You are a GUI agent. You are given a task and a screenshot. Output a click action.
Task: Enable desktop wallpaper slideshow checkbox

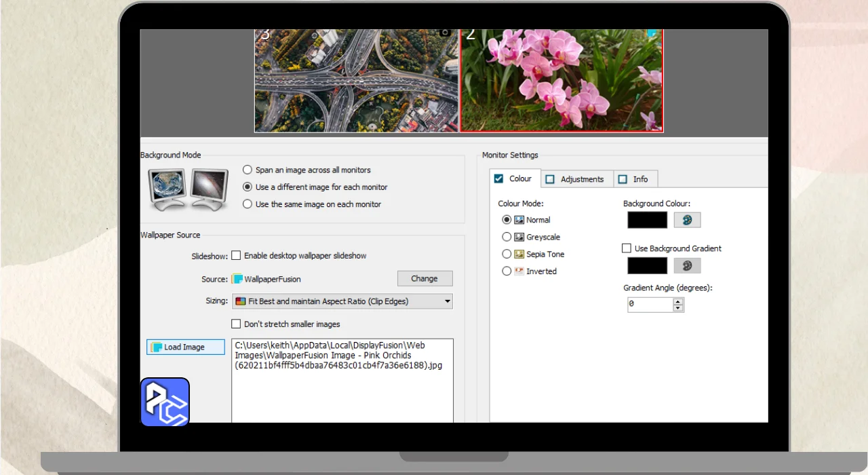(236, 256)
